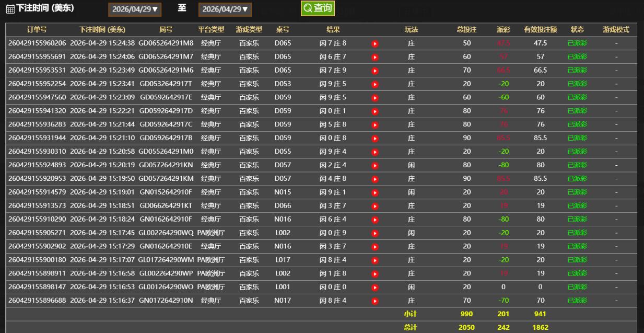Click the 有效投注额 column header
The image size is (644, 333).
click(x=540, y=30)
